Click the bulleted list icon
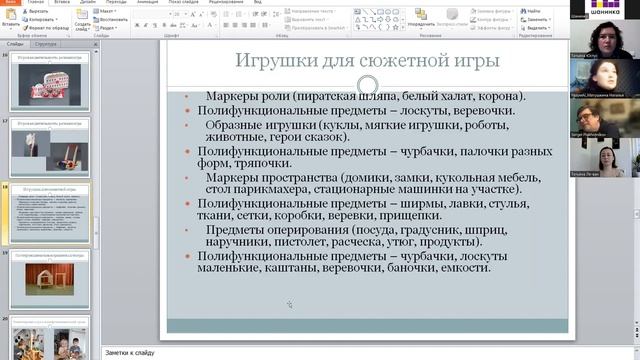The height and width of the screenshot is (360, 640). coord(227,14)
